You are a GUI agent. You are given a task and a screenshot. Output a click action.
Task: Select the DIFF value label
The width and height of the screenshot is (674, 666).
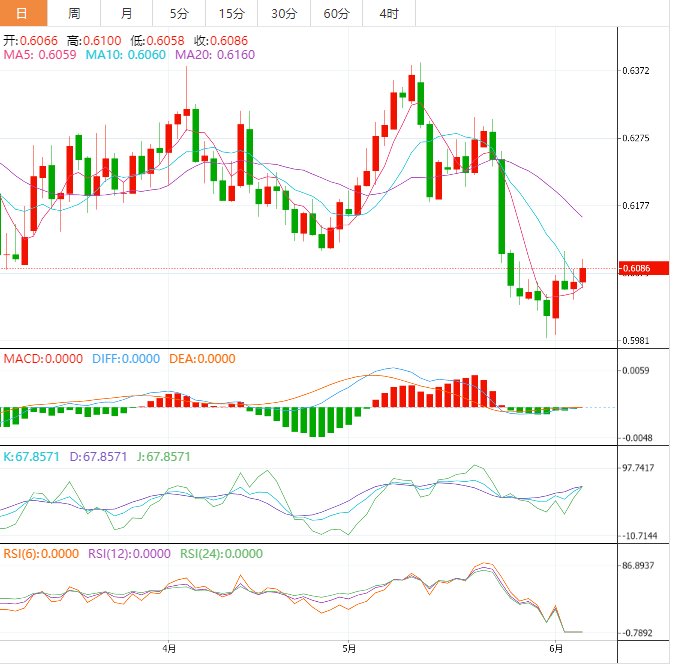125,359
